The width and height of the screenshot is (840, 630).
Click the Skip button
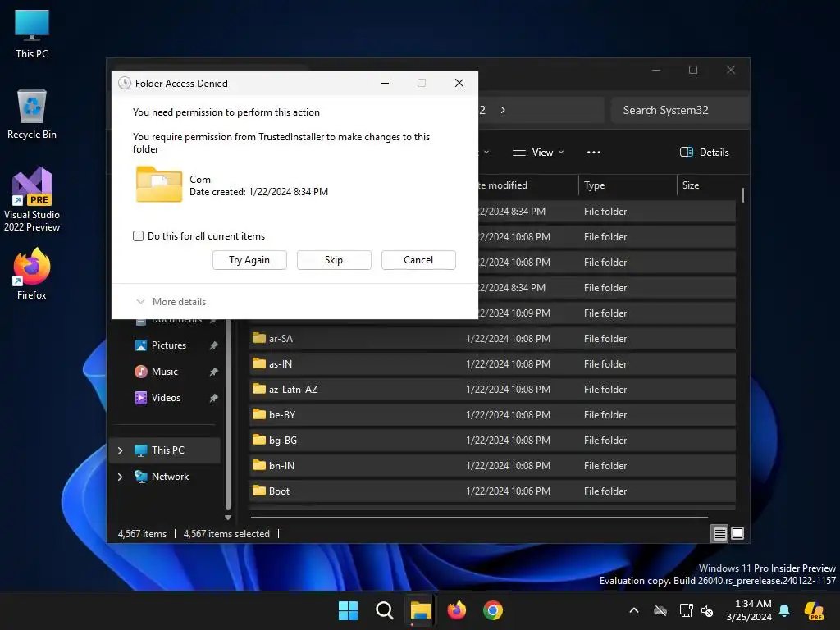[x=334, y=260]
